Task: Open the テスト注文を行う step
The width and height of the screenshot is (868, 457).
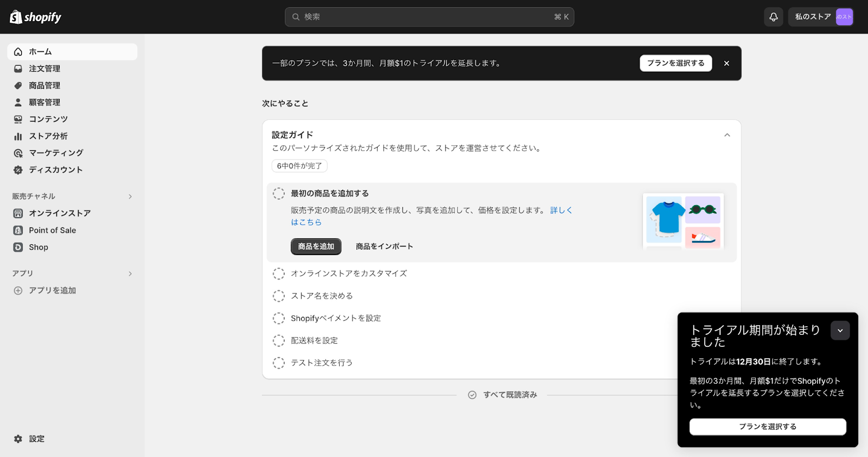Action: pos(322,363)
